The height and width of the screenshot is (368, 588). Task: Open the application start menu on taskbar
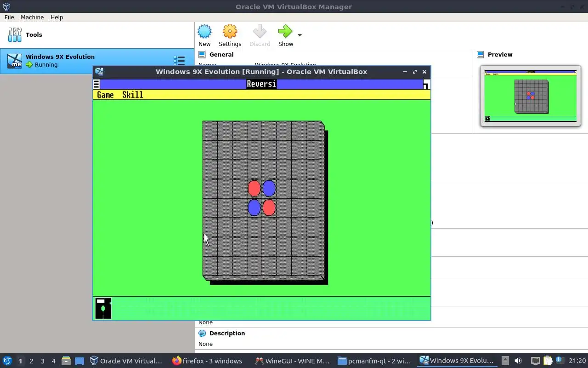pyautogui.click(x=7, y=361)
